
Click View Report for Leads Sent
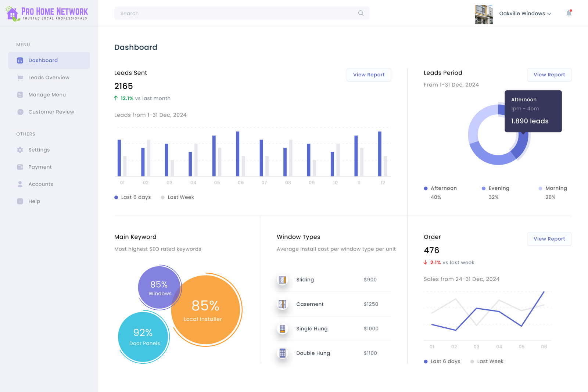(x=369, y=75)
